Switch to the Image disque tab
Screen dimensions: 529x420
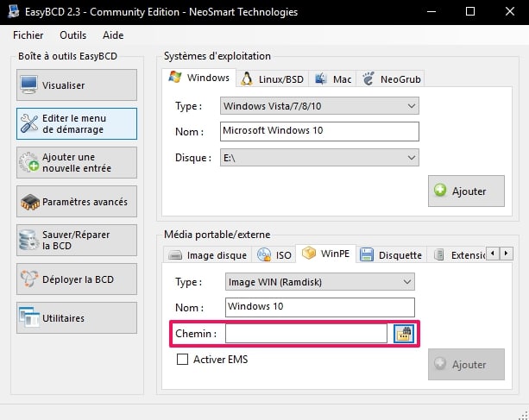(x=207, y=255)
